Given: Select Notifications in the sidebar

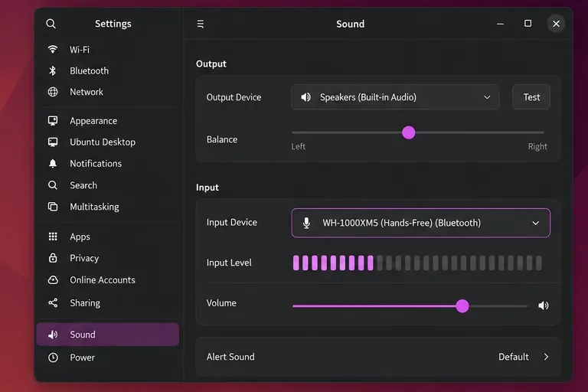Looking at the screenshot, I should [x=108, y=164].
